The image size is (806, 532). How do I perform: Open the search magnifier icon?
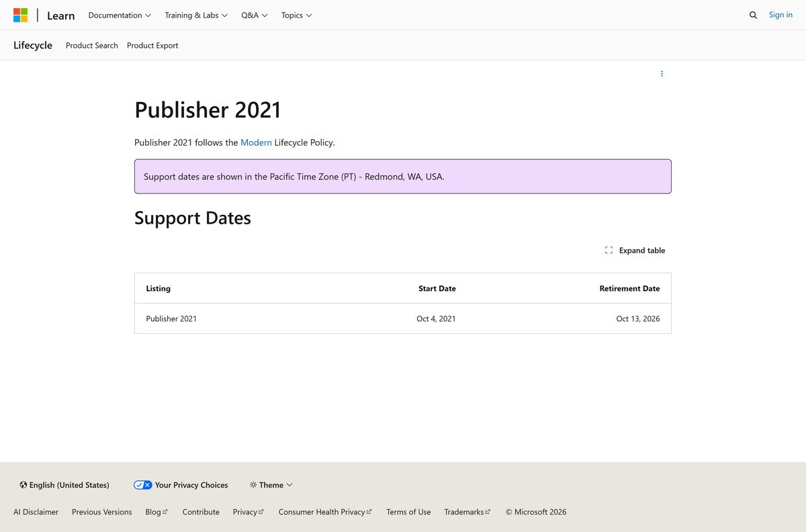click(x=753, y=15)
